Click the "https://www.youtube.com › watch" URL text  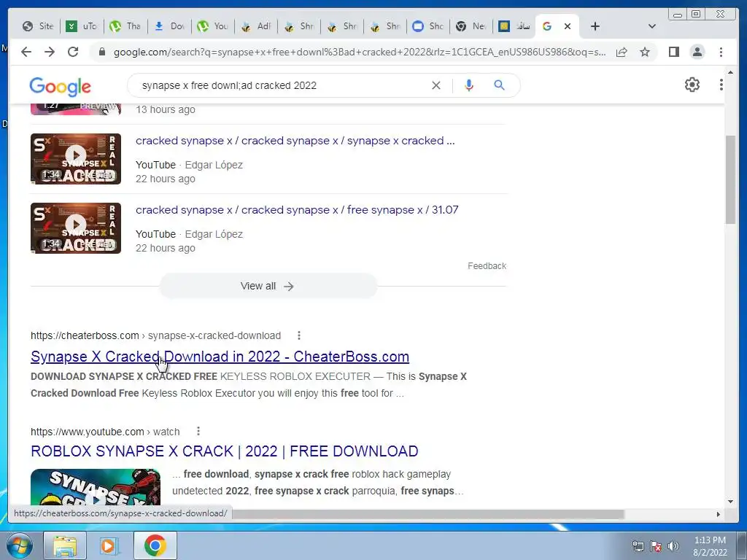[105, 432]
